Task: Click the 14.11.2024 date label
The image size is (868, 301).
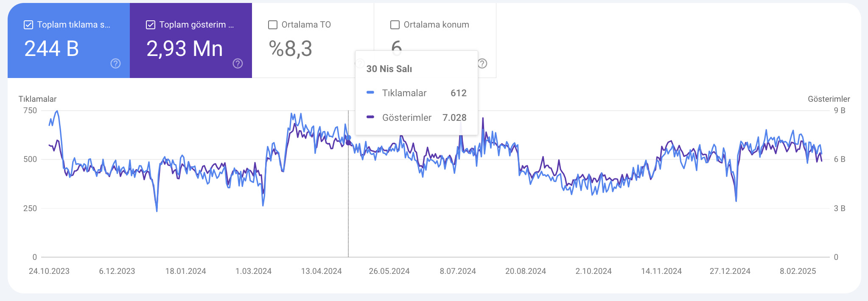Action: click(x=661, y=271)
